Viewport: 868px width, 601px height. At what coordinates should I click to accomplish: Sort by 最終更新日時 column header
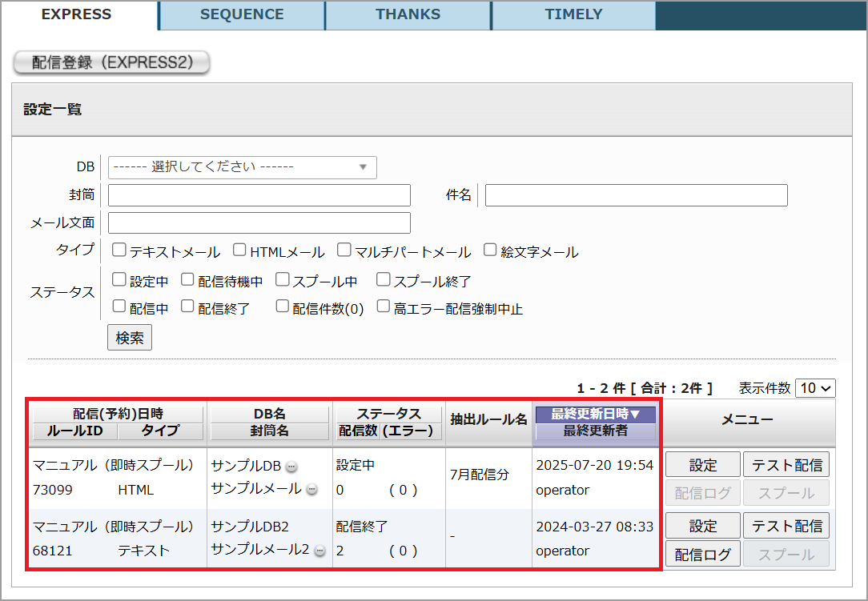click(596, 414)
